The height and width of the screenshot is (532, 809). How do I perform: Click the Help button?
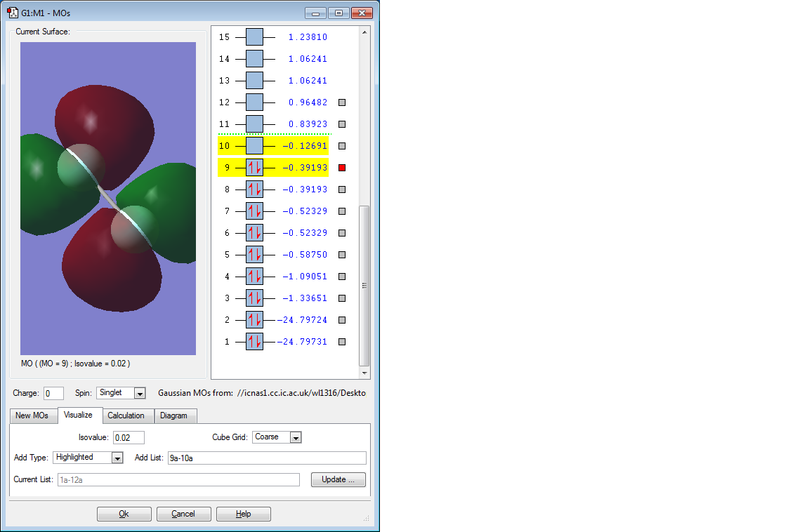(244, 514)
